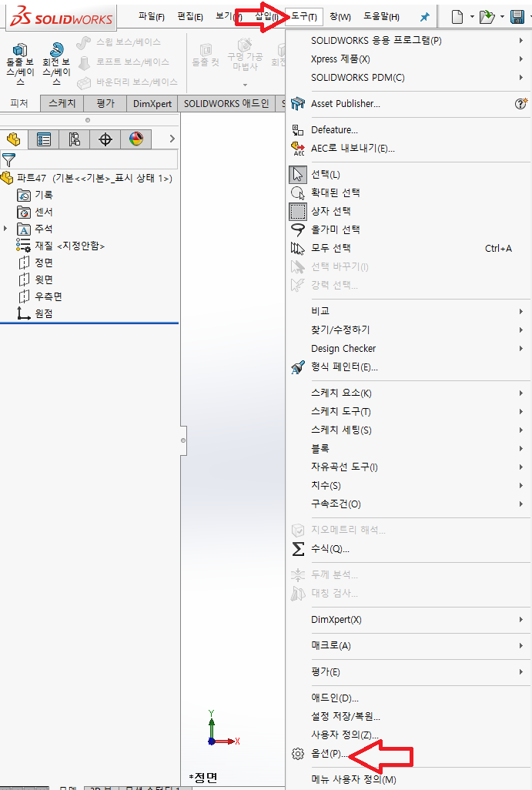This screenshot has height=790, width=532.
Task: Expand 매크로 (Macro) submenu arrow
Action: click(521, 646)
